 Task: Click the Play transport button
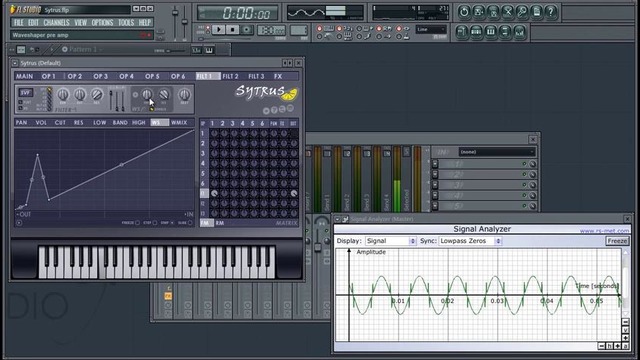pyautogui.click(x=219, y=30)
